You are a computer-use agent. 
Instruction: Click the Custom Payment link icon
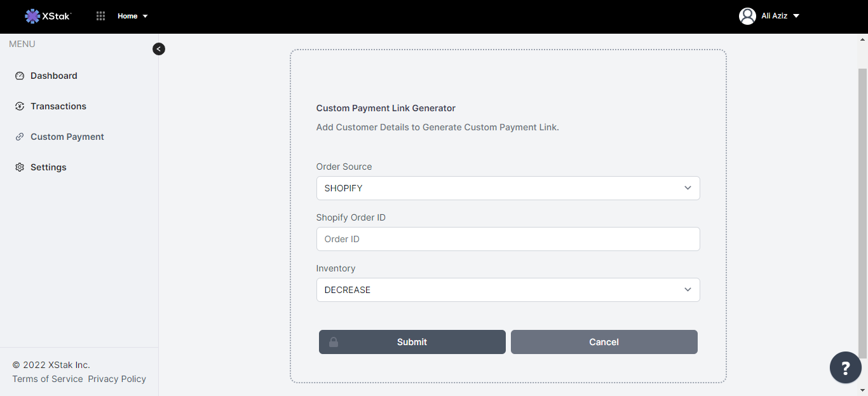pos(20,137)
